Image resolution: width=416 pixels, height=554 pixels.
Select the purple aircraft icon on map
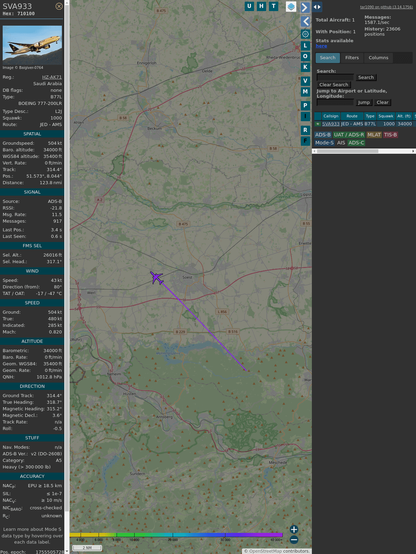pos(156,278)
